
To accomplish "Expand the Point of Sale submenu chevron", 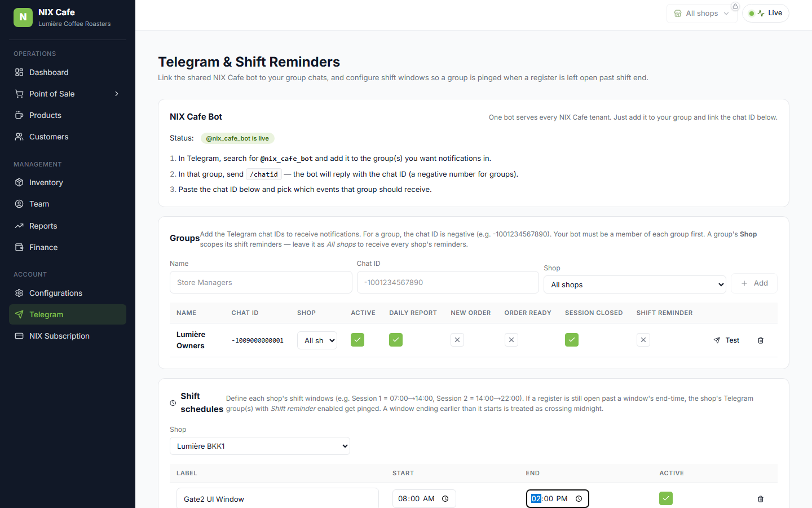I will point(117,94).
